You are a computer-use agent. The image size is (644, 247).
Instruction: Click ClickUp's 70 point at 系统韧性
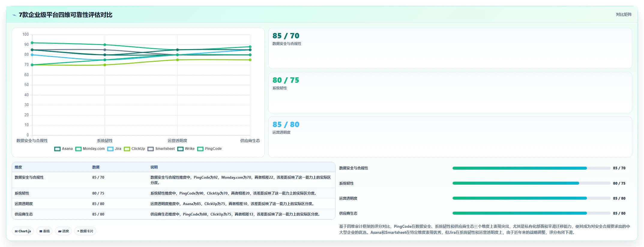105,65
